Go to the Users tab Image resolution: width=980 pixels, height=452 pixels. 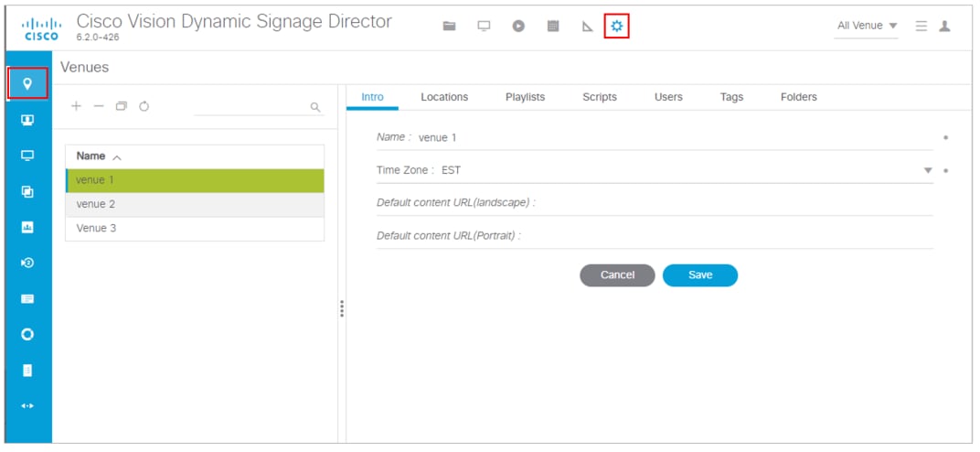(668, 97)
